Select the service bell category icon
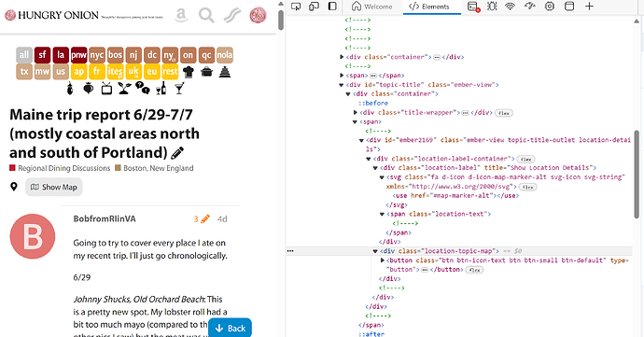The width and height of the screenshot is (644, 337). (x=224, y=72)
